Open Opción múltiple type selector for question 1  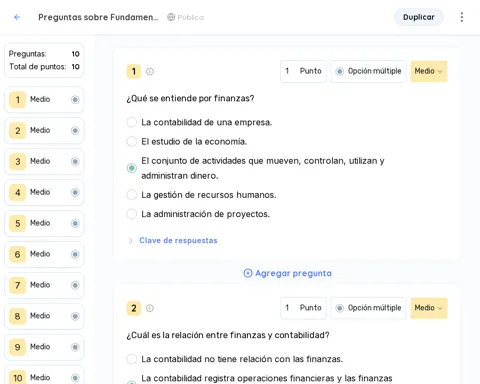coord(368,71)
